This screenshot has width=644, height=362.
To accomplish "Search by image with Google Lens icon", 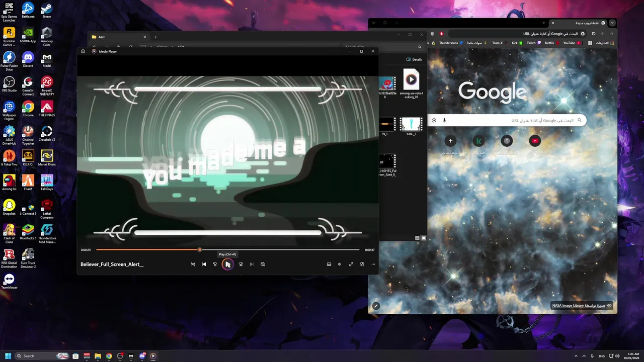I will (434, 120).
